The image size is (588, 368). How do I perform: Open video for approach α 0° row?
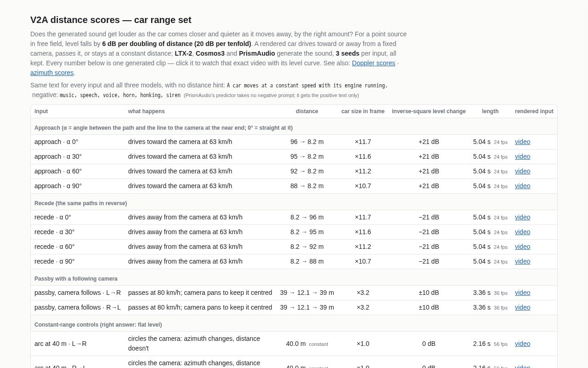[x=522, y=142]
